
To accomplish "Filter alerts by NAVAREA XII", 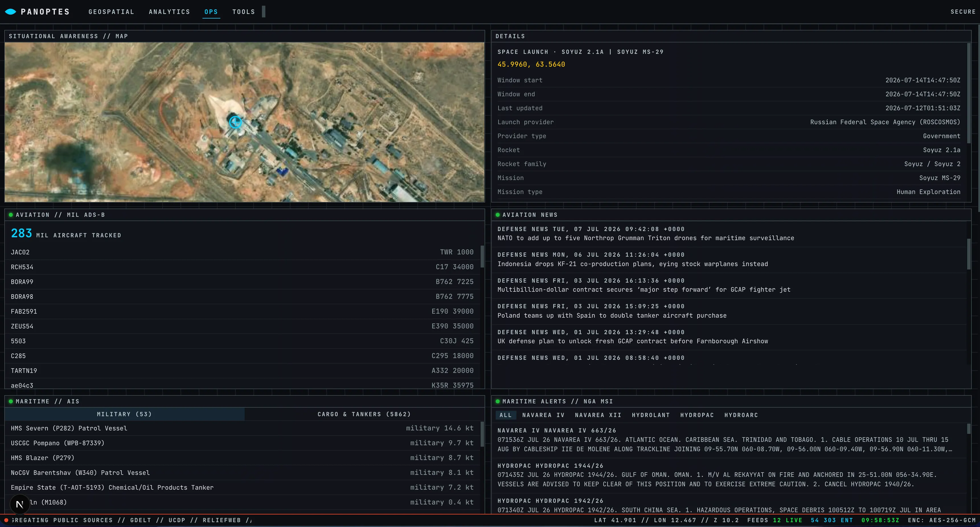I will tap(598, 415).
